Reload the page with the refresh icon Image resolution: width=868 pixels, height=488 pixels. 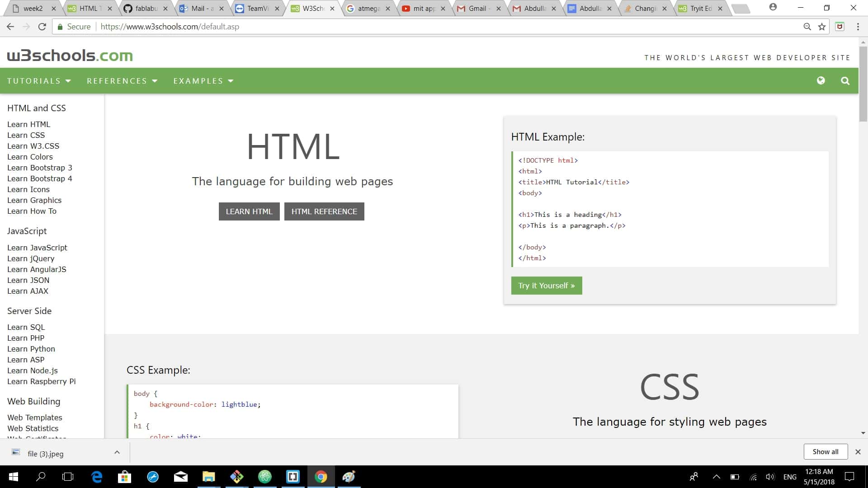tap(42, 27)
